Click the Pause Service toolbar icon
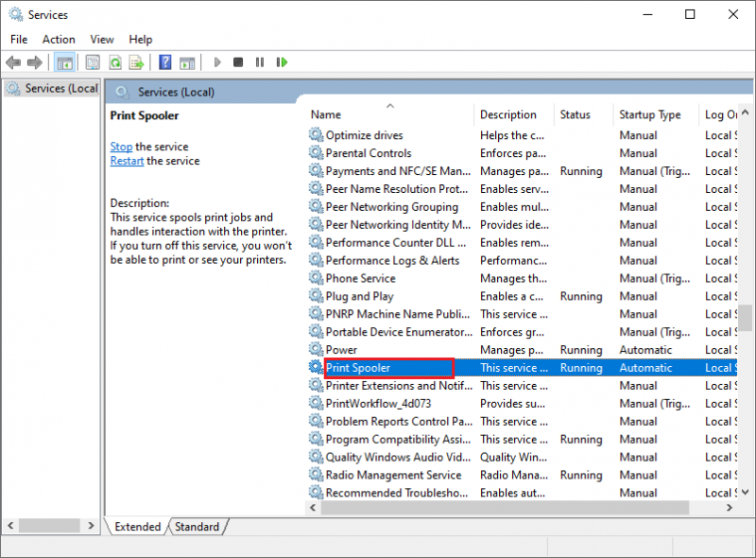Viewport: 756px width, 558px height. [x=260, y=62]
